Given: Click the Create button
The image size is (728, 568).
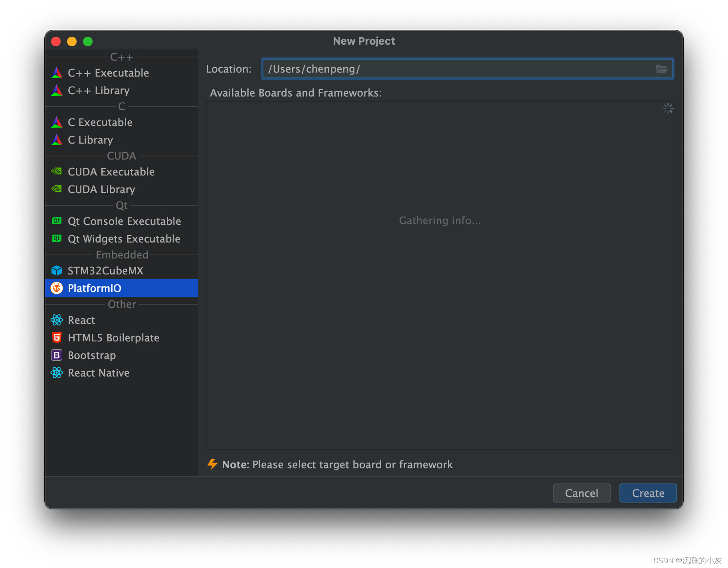Looking at the screenshot, I should [x=648, y=493].
